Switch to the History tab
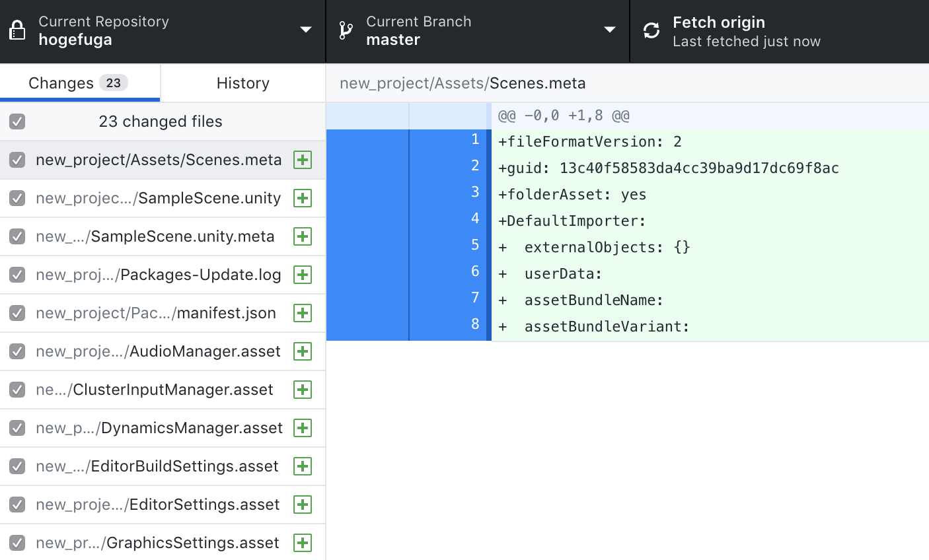The height and width of the screenshot is (560, 929). pos(242,83)
